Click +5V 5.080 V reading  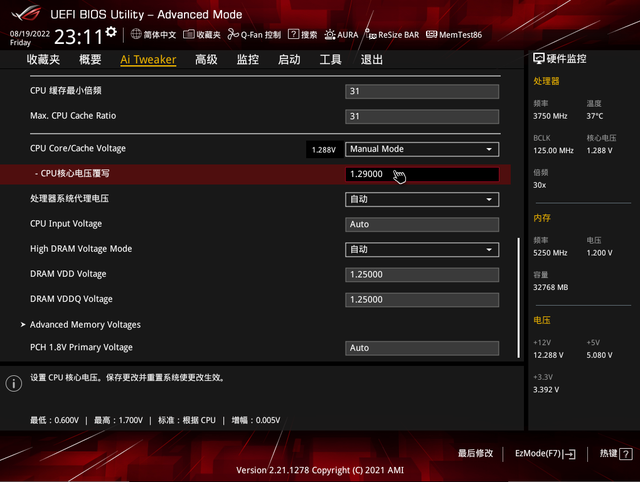coord(600,355)
